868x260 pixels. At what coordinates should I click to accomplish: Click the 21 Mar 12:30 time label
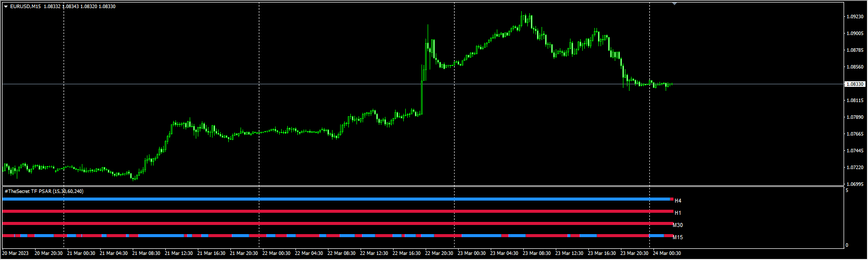(178, 253)
